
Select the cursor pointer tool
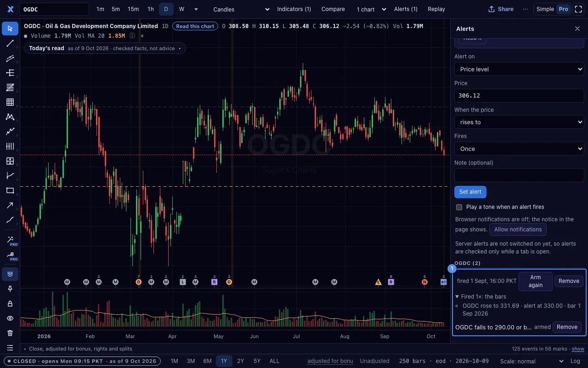point(10,29)
